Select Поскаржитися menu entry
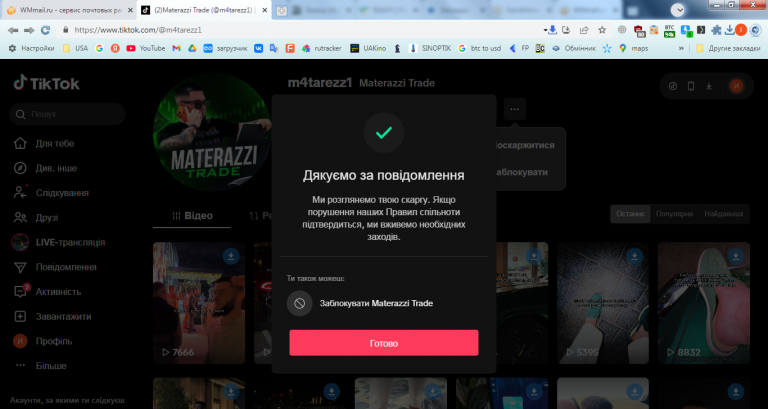Image resolution: width=768 pixels, height=409 pixels. click(x=524, y=145)
